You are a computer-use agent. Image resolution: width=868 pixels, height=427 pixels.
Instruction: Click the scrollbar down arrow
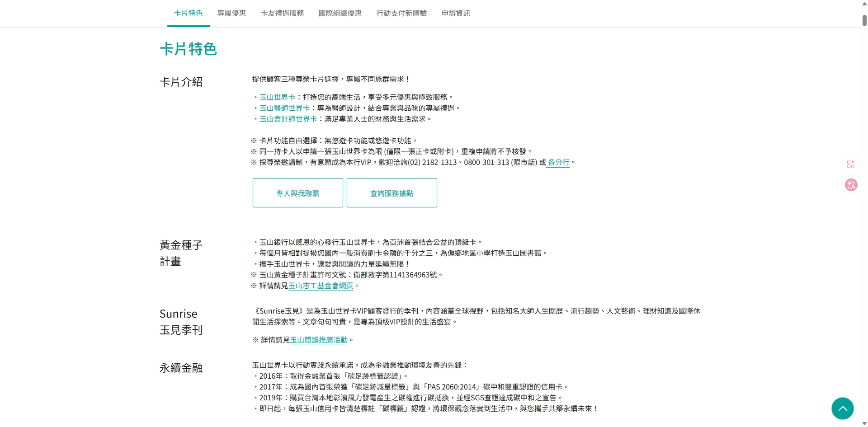point(864,424)
